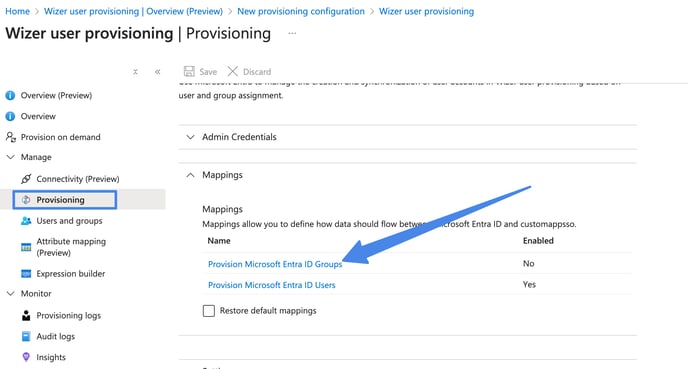This screenshot has width=688, height=369.
Task: Open Provision Microsoft Entra ID Groups link
Action: (275, 264)
